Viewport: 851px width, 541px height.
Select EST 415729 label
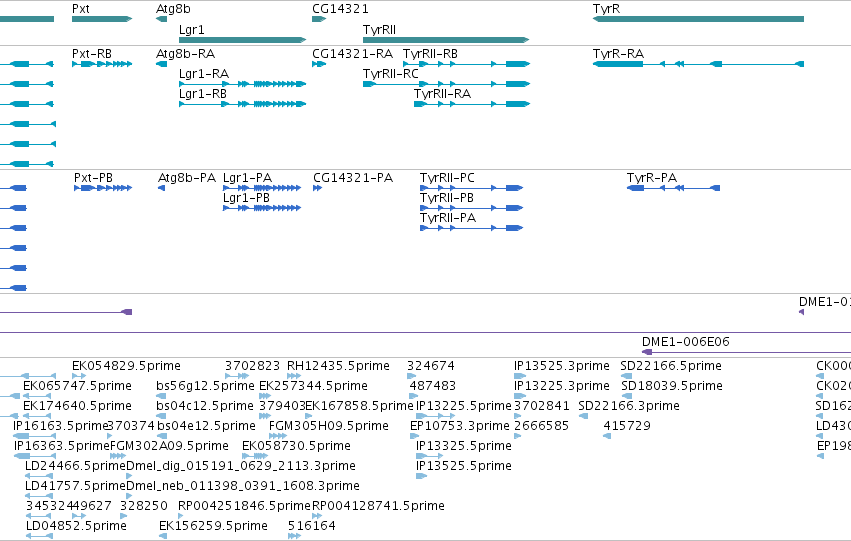627,426
